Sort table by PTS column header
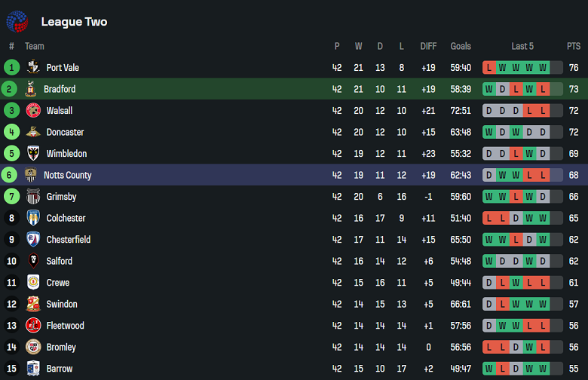The height and width of the screenshot is (380, 588). point(574,46)
